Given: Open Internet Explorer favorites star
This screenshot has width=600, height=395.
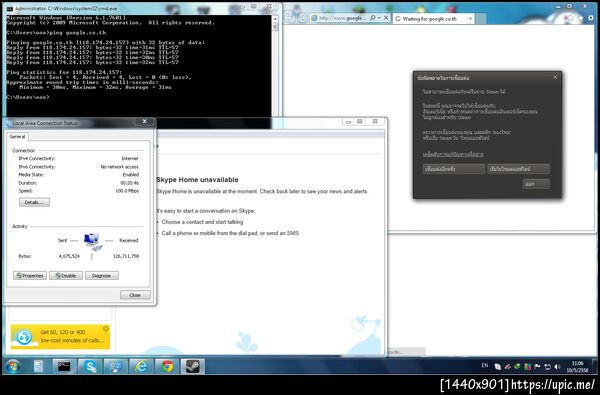Looking at the screenshot, I should pyautogui.click(x=580, y=18).
